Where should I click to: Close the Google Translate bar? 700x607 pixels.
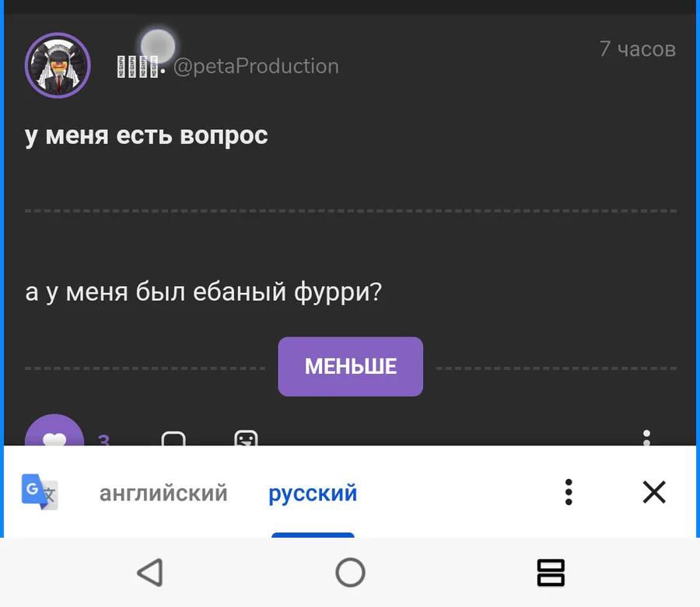click(654, 492)
